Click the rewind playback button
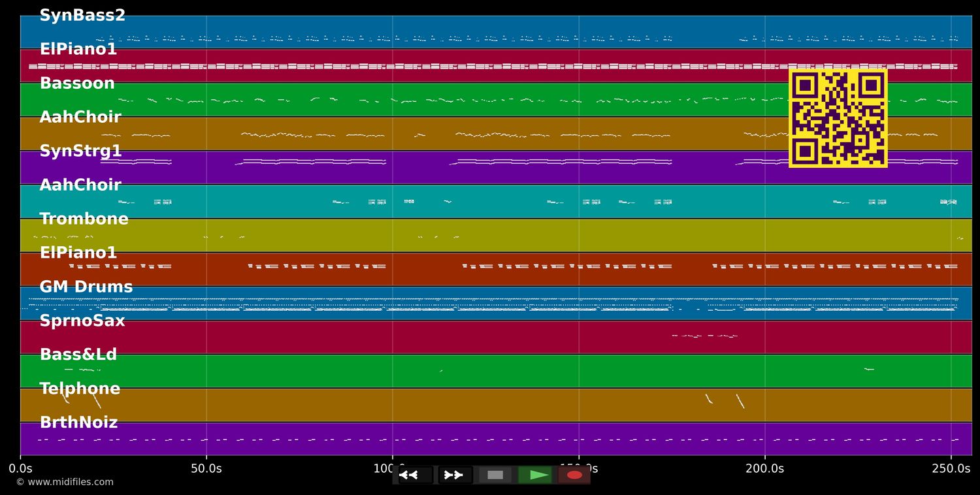This screenshot has height=495, width=980. pyautogui.click(x=416, y=475)
